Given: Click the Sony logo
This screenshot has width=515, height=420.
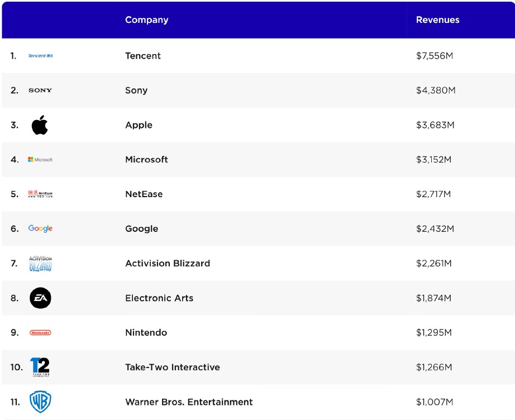Looking at the screenshot, I should click(x=40, y=90).
